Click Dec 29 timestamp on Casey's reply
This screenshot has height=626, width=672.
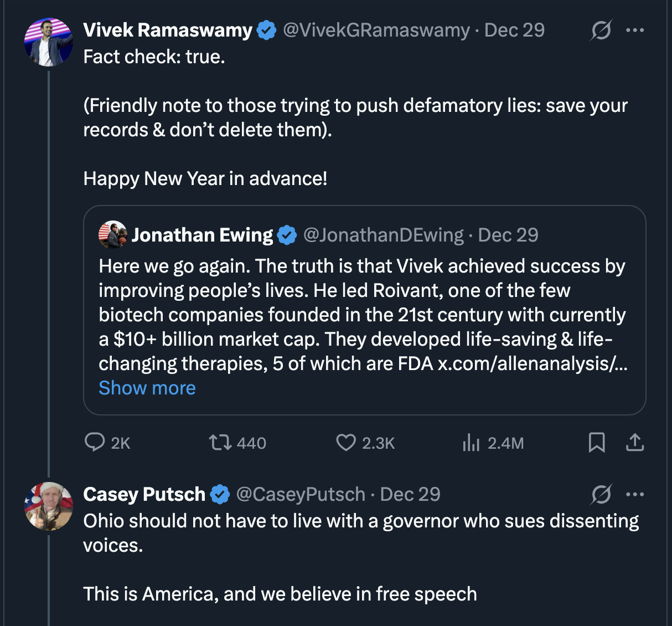click(x=410, y=494)
